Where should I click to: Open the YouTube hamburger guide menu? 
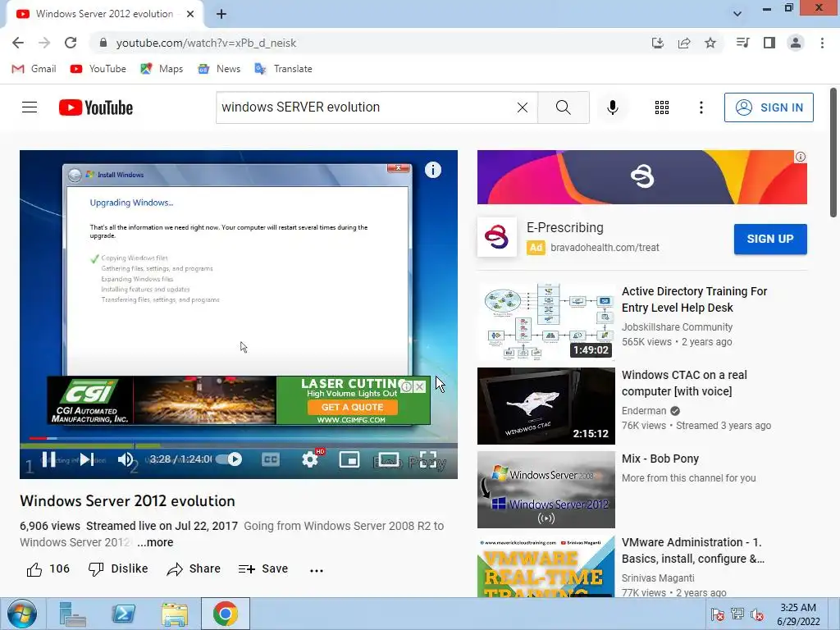pyautogui.click(x=30, y=107)
